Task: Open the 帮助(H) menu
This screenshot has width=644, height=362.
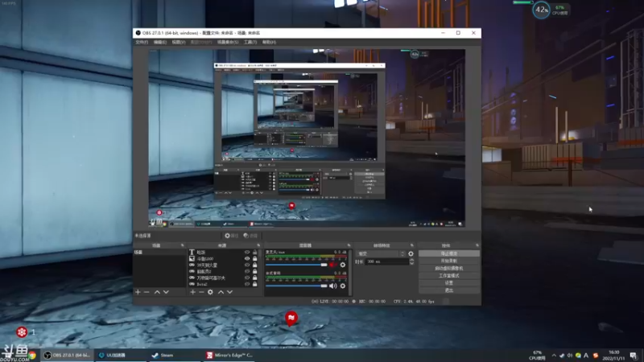Action: tap(269, 43)
